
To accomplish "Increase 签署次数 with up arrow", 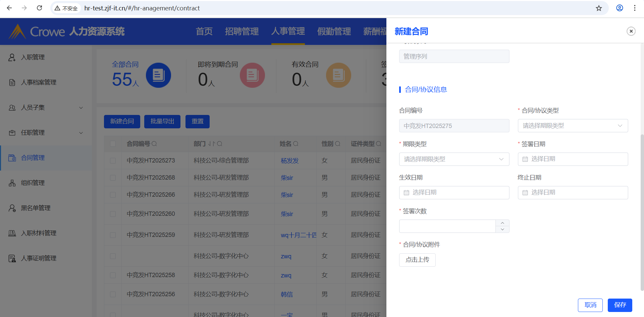I will point(502,223).
